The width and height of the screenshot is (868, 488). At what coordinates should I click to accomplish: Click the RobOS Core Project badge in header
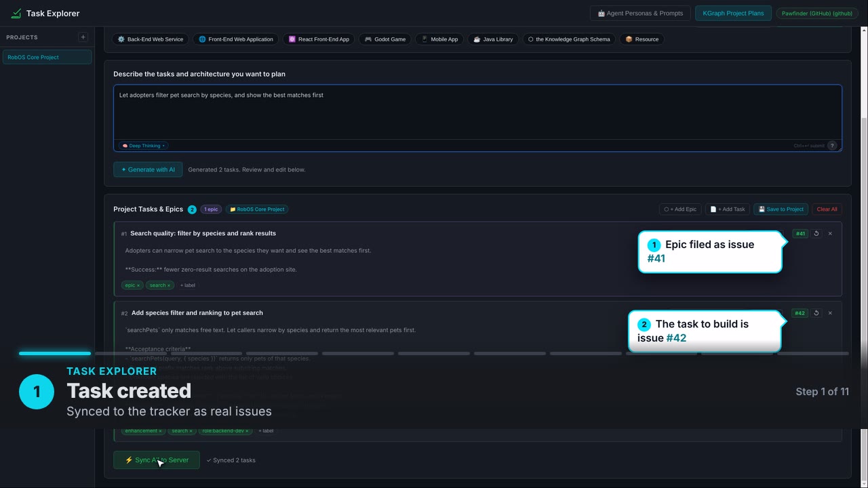pos(257,209)
